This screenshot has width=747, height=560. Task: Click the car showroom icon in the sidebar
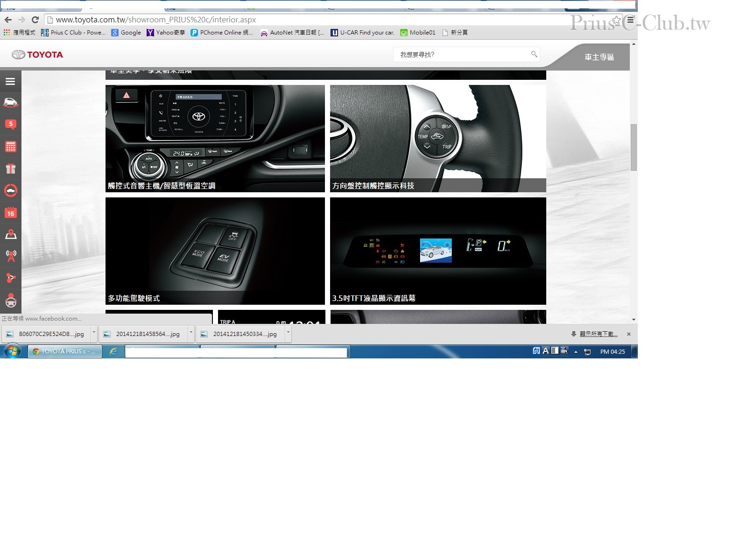pyautogui.click(x=10, y=103)
